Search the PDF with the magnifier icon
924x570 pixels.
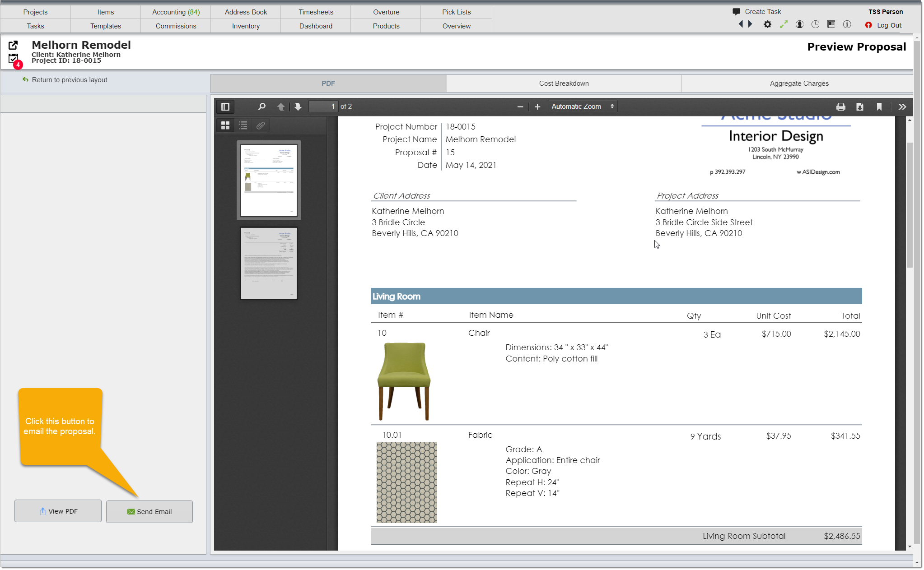[x=261, y=107]
